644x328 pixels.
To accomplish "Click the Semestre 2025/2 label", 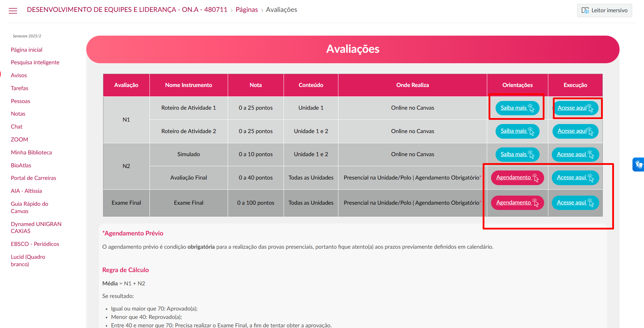I will [27, 36].
